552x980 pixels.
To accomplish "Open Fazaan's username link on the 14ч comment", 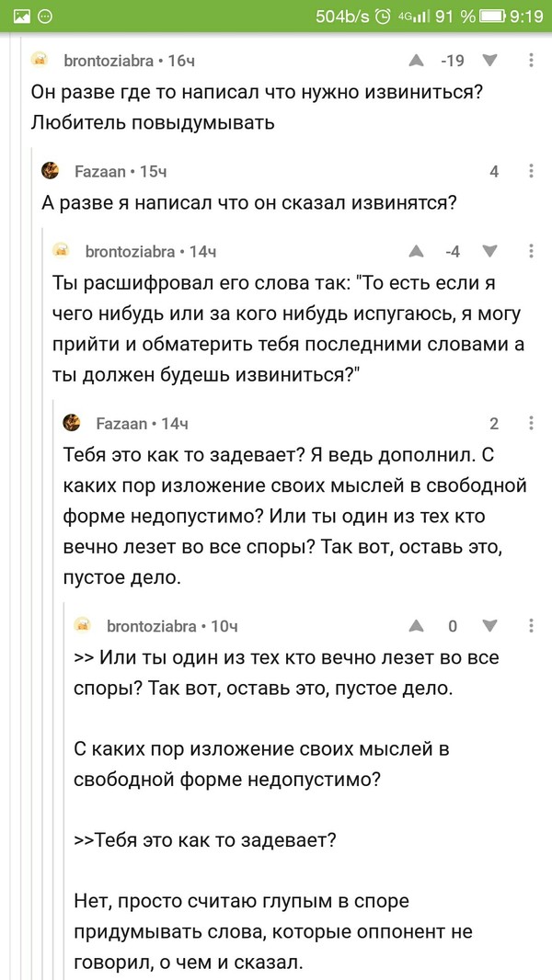I will tap(121, 424).
